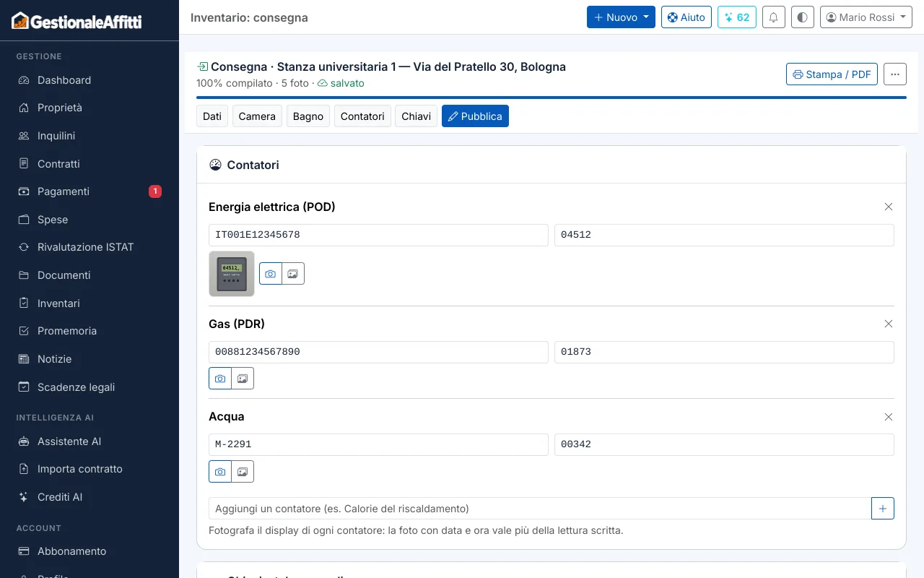
Task: Remove the Energia elettrica (POD) meter
Action: [889, 207]
